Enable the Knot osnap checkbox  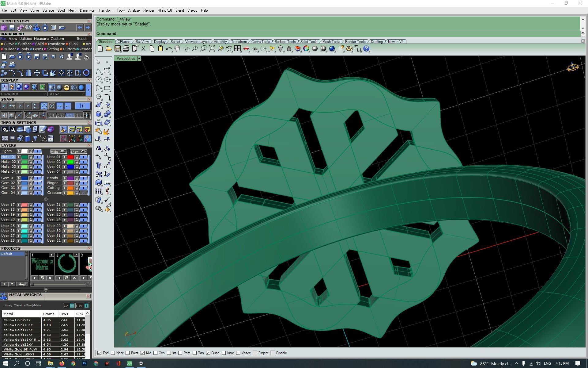tap(224, 353)
